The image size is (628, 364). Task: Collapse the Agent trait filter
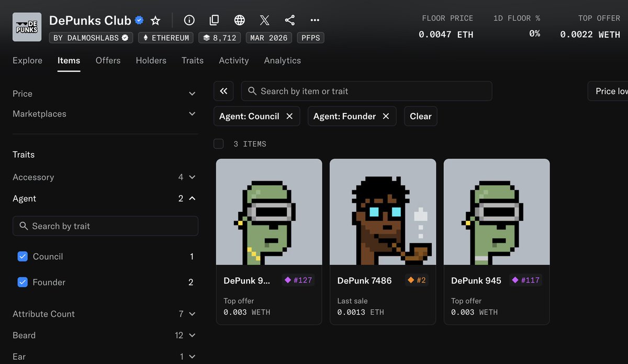pos(105,199)
